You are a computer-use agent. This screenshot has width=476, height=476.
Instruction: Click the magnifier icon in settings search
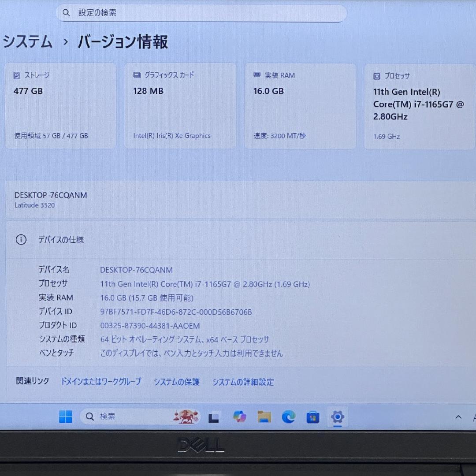[66, 13]
